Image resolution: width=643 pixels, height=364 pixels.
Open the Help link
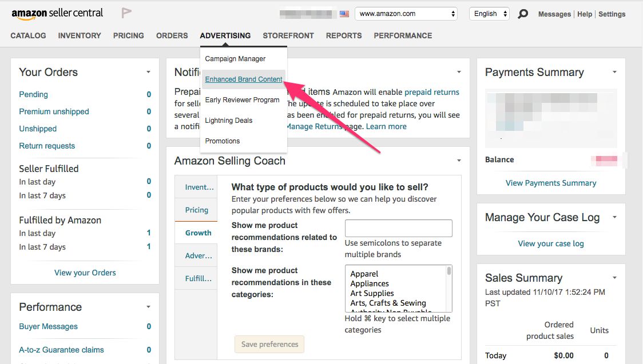tap(585, 14)
